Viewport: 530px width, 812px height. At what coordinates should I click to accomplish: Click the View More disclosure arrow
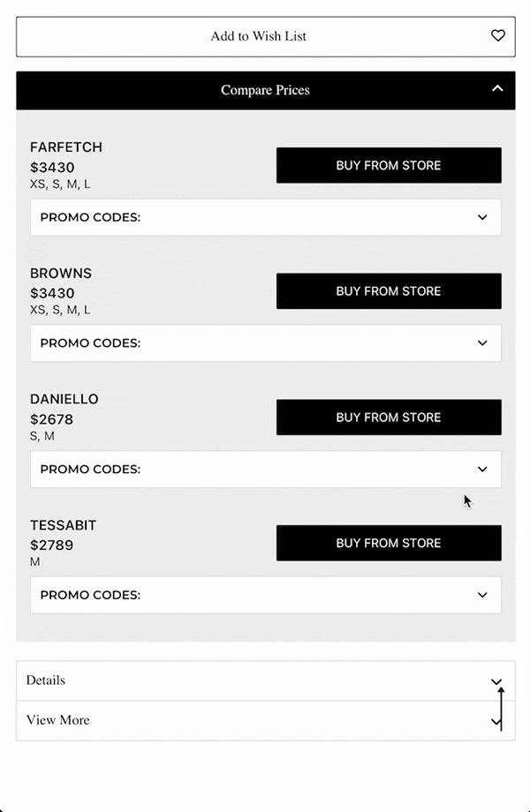[x=497, y=720]
